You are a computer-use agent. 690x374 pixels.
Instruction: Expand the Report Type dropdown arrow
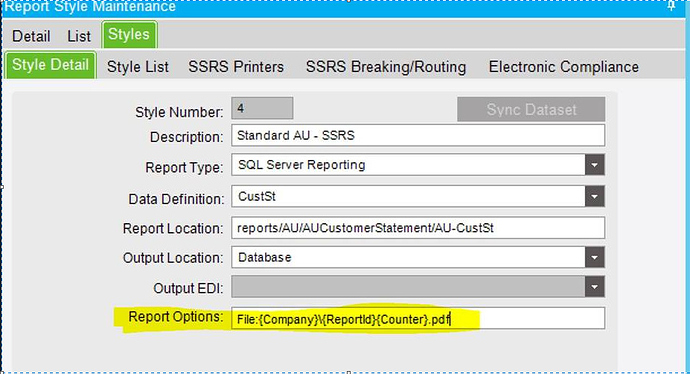pos(595,165)
